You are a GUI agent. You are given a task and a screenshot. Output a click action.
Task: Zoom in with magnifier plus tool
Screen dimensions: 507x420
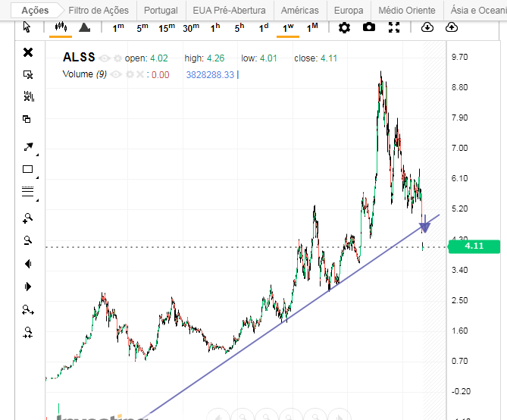tap(28, 218)
